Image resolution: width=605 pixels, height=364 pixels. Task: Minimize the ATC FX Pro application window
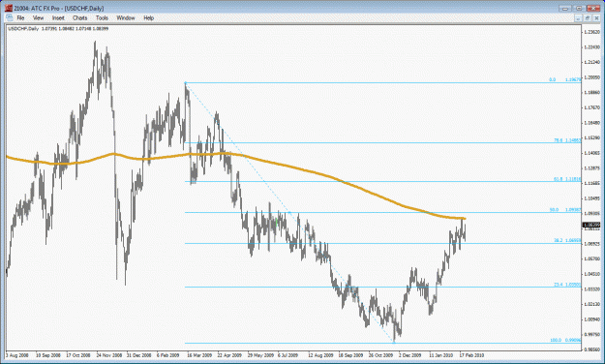point(565,8)
